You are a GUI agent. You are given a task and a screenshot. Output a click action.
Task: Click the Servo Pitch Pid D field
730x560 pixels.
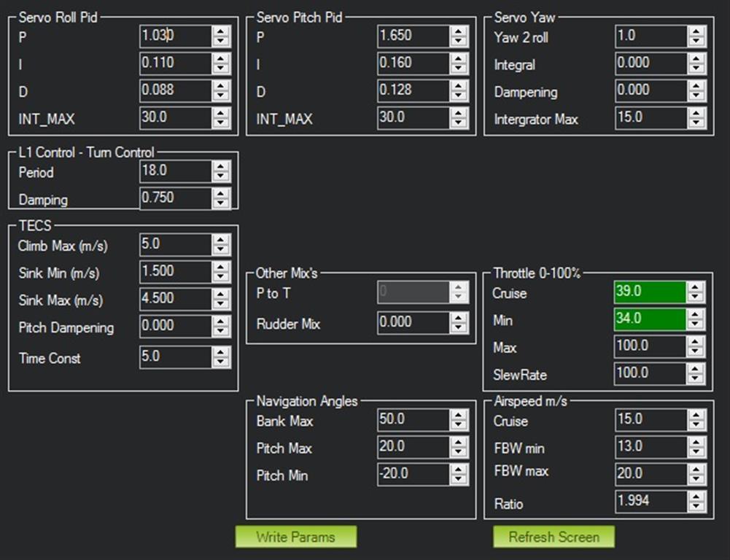[413, 90]
